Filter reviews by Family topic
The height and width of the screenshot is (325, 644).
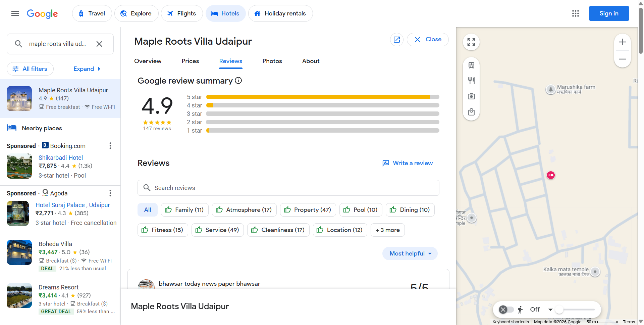point(185,210)
